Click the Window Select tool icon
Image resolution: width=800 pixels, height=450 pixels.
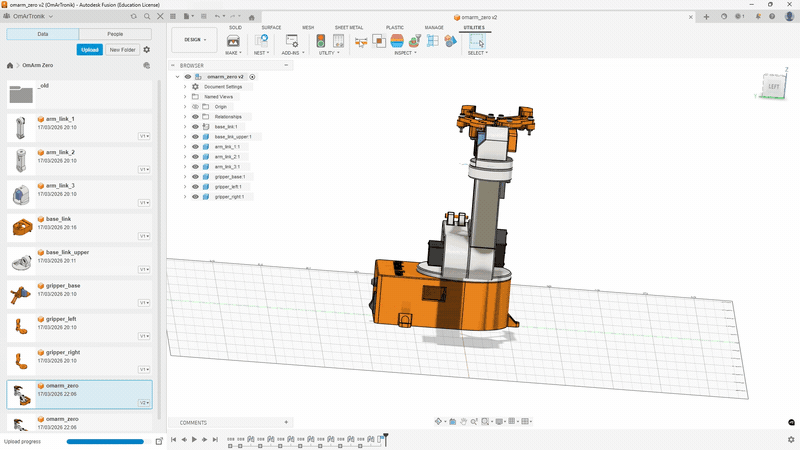(477, 41)
